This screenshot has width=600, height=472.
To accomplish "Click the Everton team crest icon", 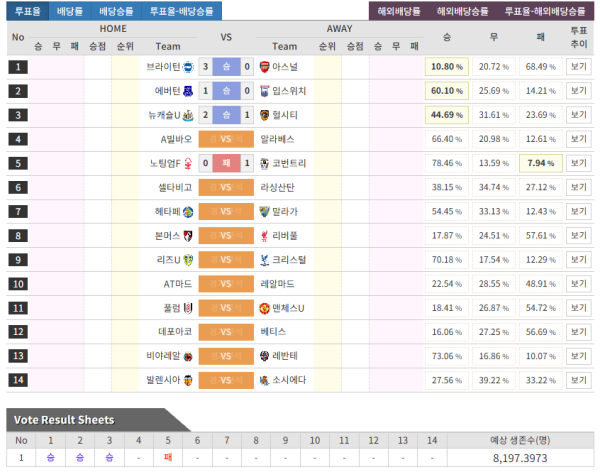I will click(x=188, y=91).
